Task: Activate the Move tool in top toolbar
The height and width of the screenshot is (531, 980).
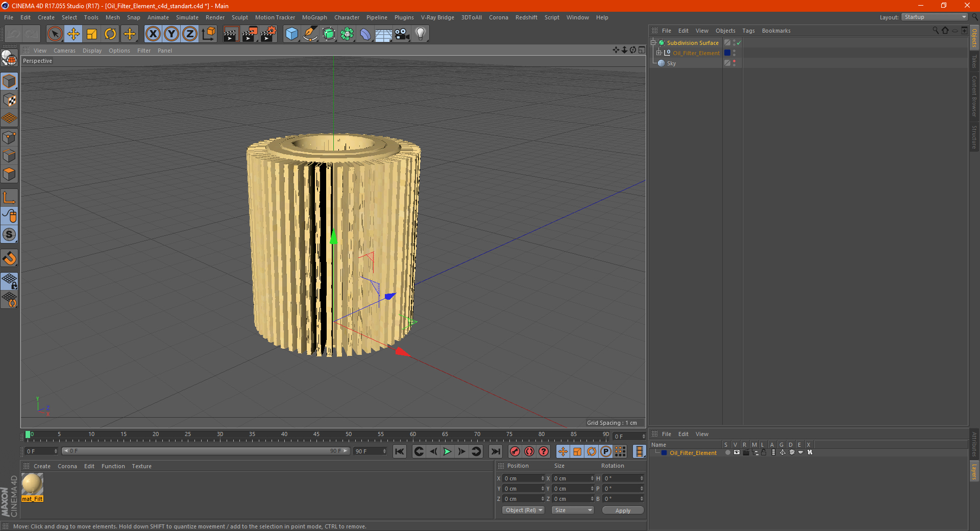Action: [x=73, y=34]
